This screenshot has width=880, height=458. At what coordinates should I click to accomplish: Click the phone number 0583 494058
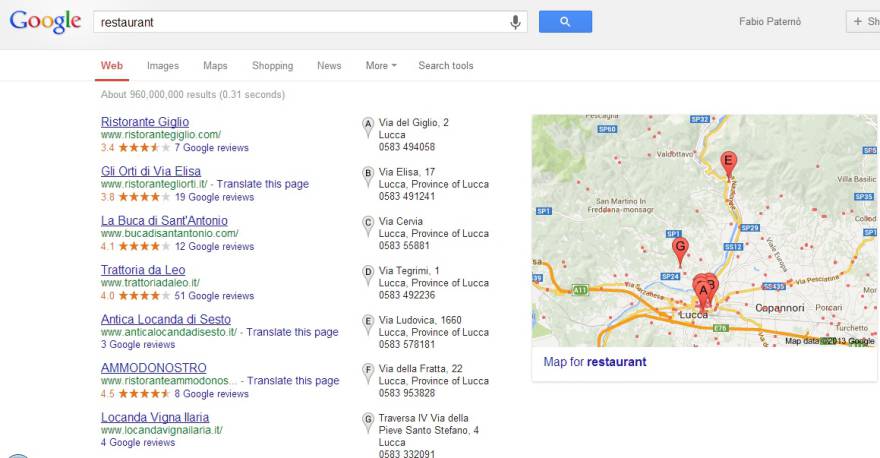407,147
